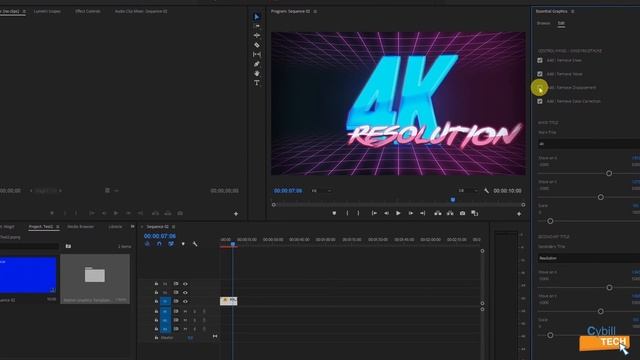Play the Program monitor sequence
This screenshot has width=640, height=360.
pos(398,213)
